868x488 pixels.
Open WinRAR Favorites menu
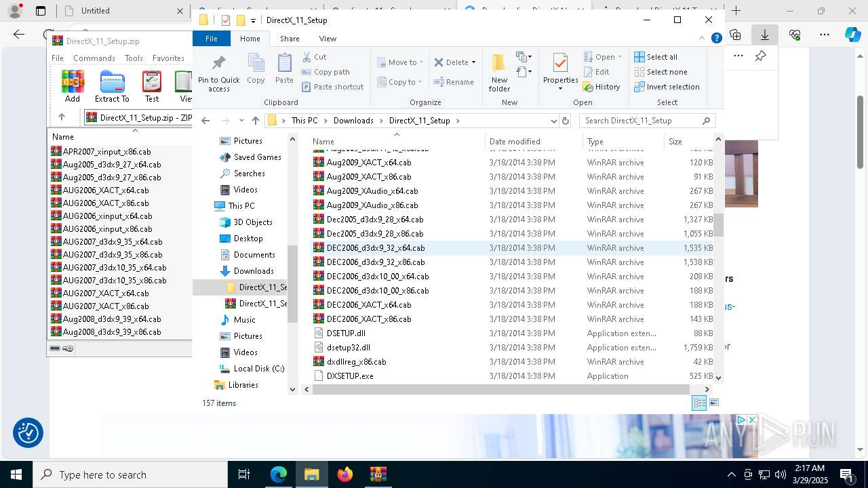click(x=168, y=58)
